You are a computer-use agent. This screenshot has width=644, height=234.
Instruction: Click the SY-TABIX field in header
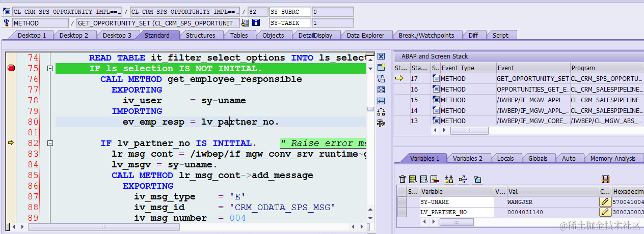(x=289, y=23)
